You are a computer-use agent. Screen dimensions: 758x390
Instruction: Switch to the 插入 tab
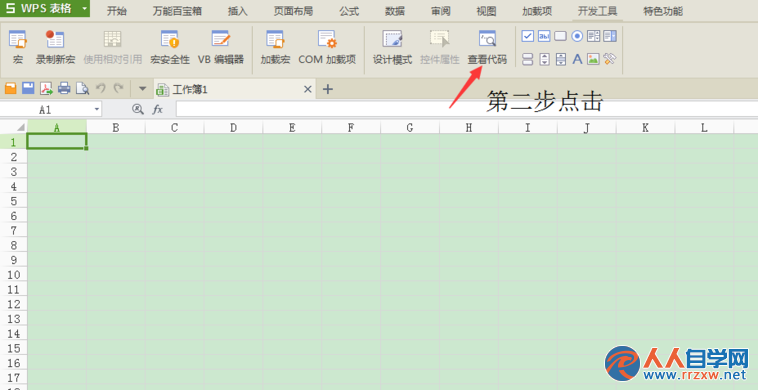tap(237, 11)
